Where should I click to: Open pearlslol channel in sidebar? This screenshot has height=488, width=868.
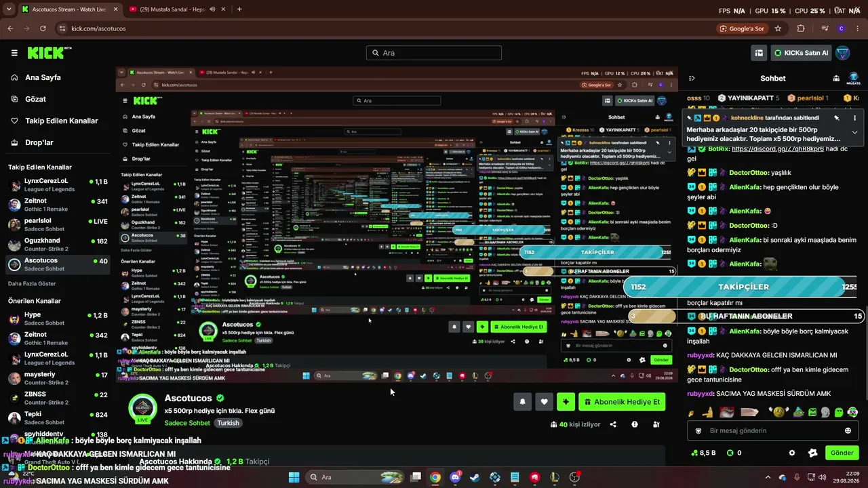point(58,224)
